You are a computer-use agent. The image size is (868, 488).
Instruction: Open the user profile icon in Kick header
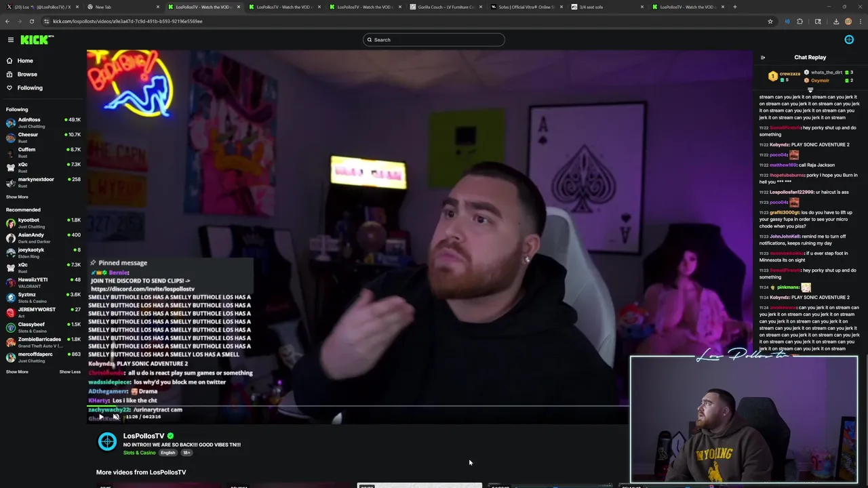click(849, 40)
